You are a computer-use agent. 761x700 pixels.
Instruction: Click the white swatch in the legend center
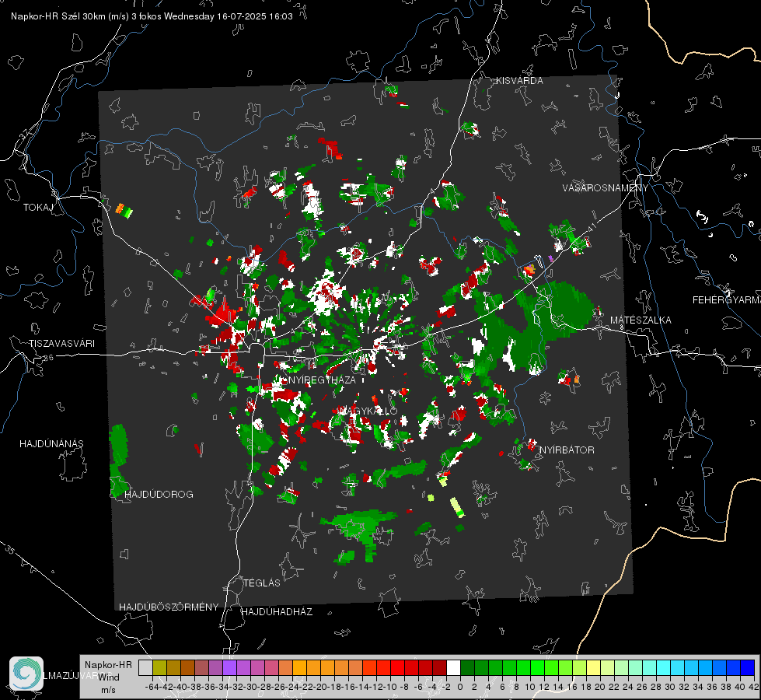tap(453, 667)
